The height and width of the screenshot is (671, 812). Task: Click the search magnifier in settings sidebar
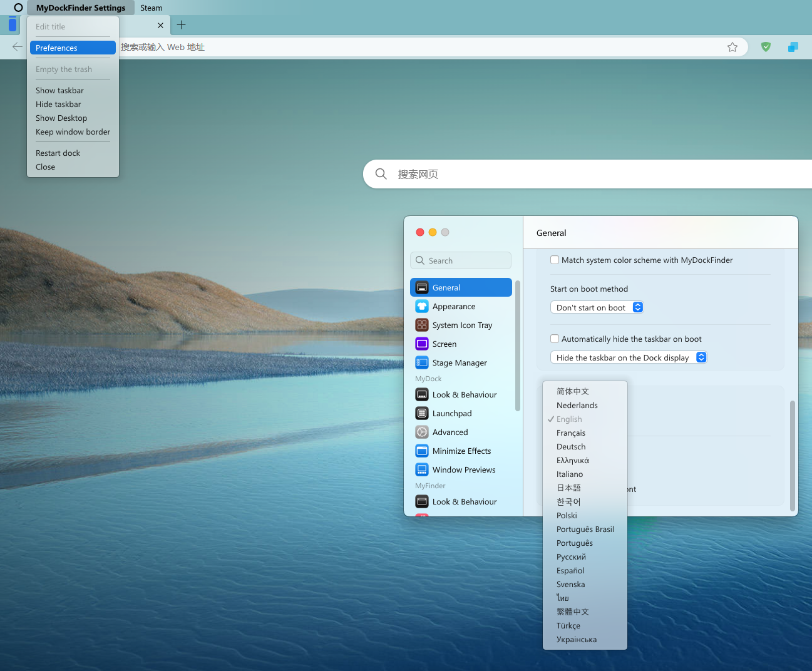[x=420, y=260]
